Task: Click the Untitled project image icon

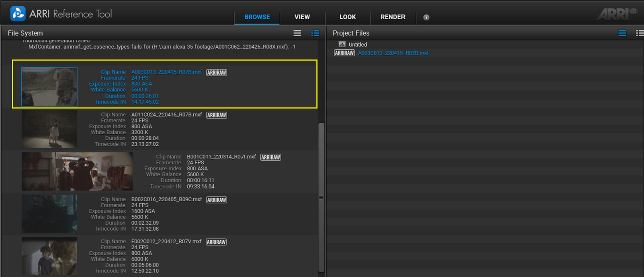Action: [x=342, y=45]
